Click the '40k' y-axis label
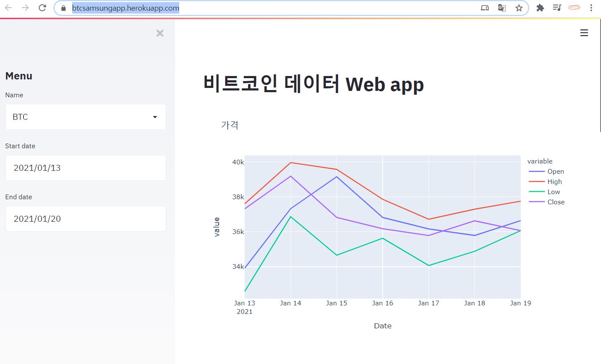Viewport: 601px width, 364px height. (x=238, y=162)
